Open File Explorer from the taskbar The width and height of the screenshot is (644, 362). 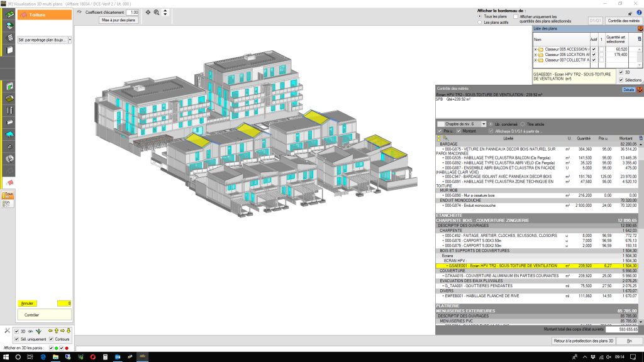click(55, 357)
